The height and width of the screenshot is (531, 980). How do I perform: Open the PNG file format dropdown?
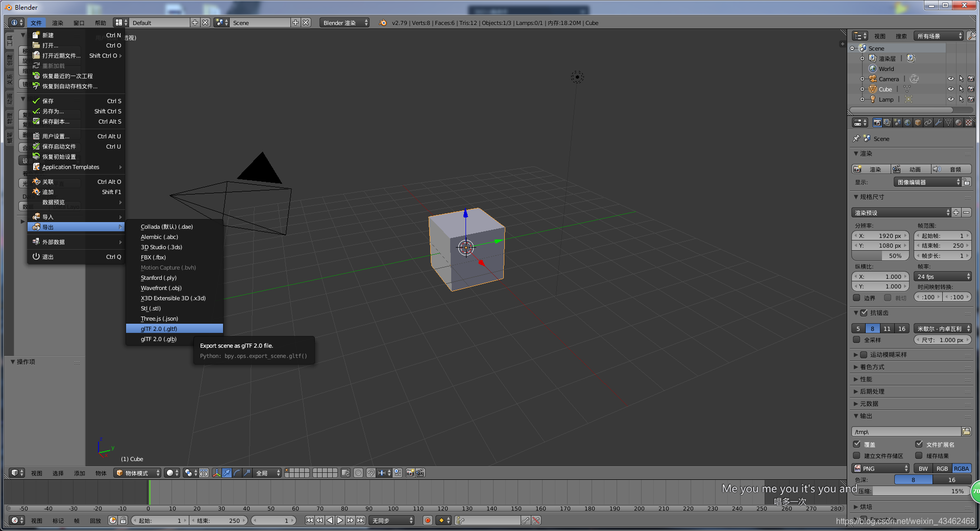tap(880, 468)
